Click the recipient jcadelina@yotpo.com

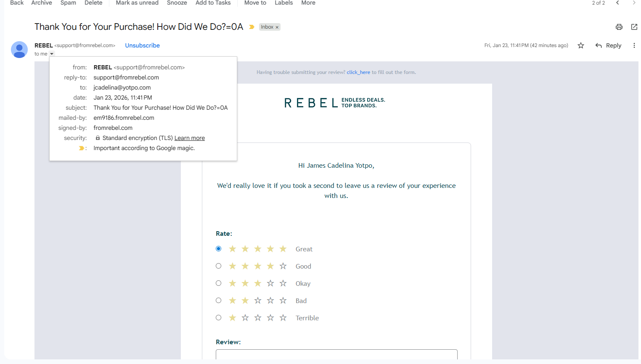click(122, 87)
